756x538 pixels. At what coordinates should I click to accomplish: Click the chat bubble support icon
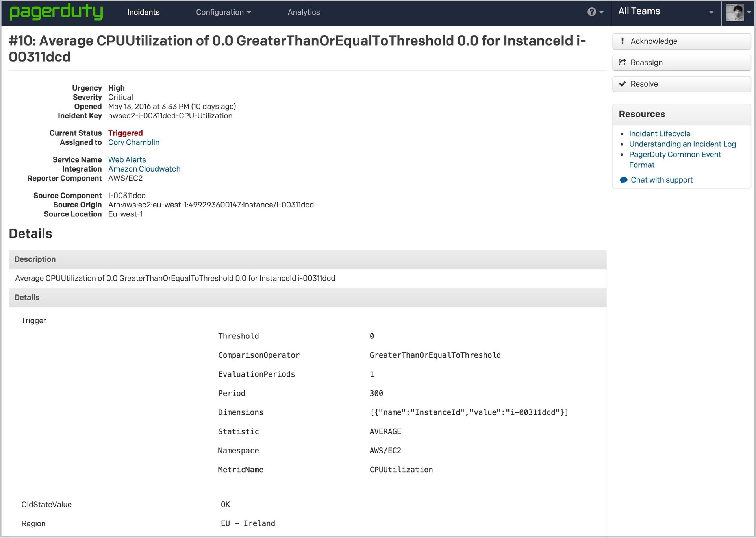623,180
